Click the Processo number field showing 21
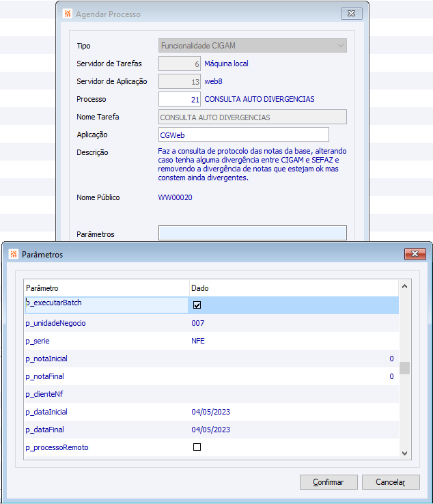The width and height of the screenshot is (433, 504). pyautogui.click(x=180, y=99)
